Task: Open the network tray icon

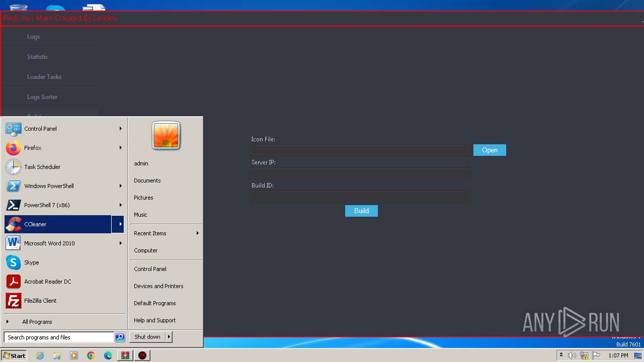Action: (x=584, y=355)
